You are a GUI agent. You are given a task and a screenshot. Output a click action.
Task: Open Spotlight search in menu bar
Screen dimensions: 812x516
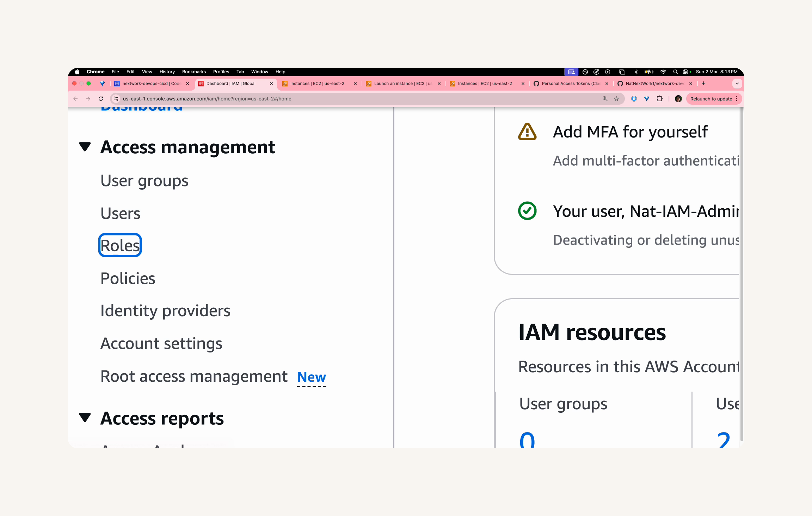tap(675, 72)
